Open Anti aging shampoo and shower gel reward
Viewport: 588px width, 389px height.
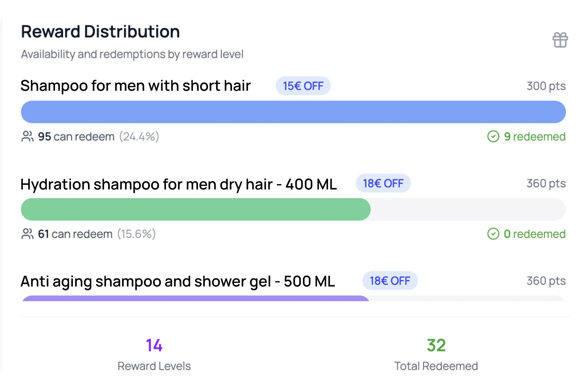[178, 282]
